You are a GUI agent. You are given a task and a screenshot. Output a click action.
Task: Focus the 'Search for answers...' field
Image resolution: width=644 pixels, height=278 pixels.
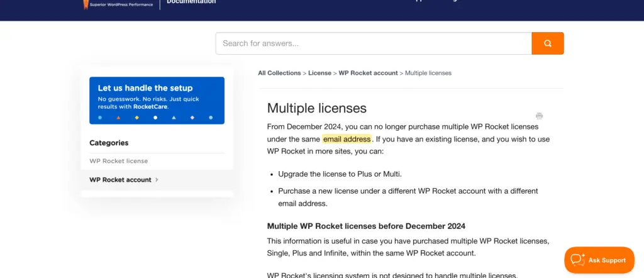(374, 43)
